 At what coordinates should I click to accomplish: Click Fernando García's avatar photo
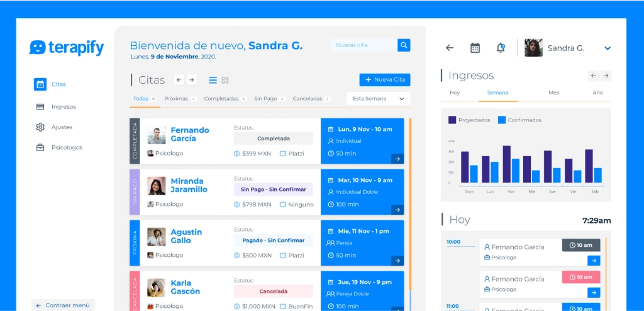[157, 135]
